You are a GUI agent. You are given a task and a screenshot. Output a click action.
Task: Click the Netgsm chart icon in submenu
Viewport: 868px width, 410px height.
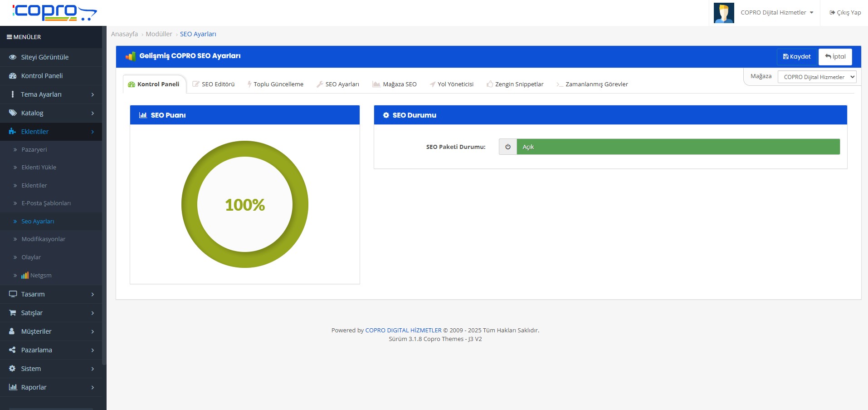point(25,276)
